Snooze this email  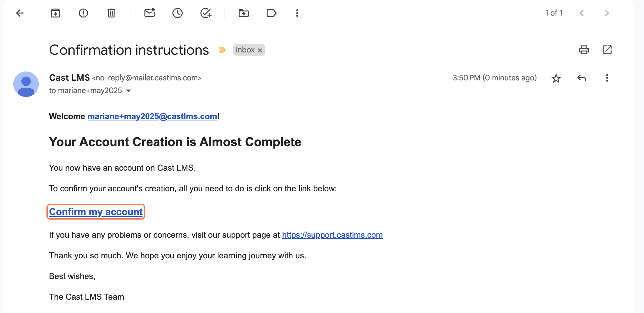click(x=178, y=13)
